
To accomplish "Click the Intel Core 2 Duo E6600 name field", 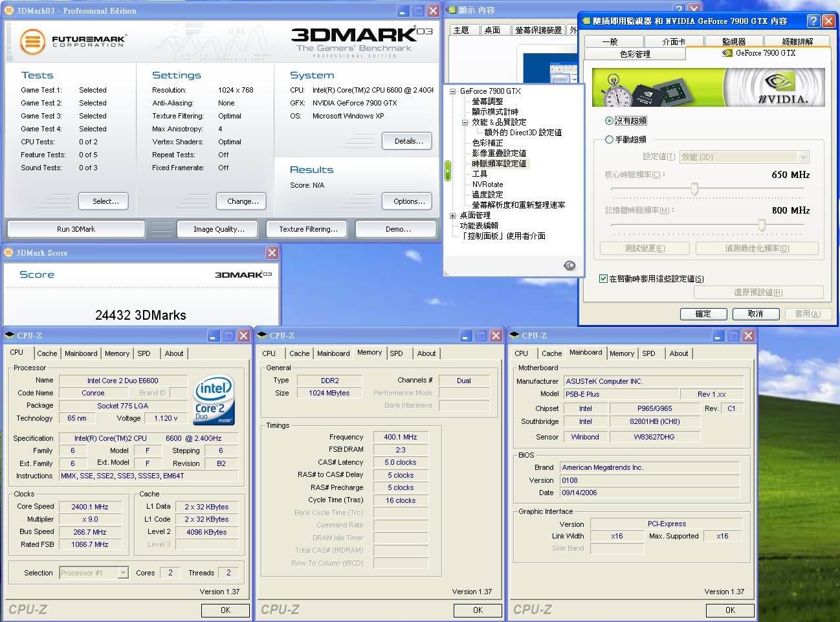I will (x=123, y=381).
